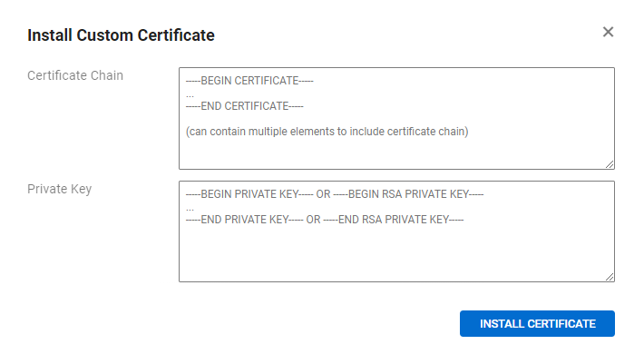Screen dimensions: 644x364
Task: Click the BEGIN PRIVATE KEY placeholder line
Action: (x=249, y=194)
